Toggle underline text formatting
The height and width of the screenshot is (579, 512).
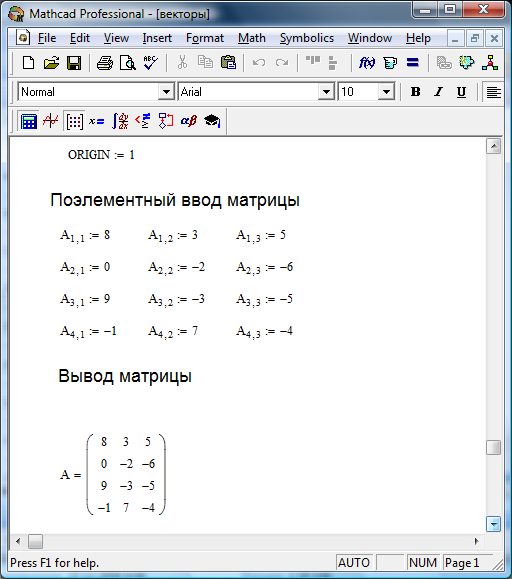point(461,92)
